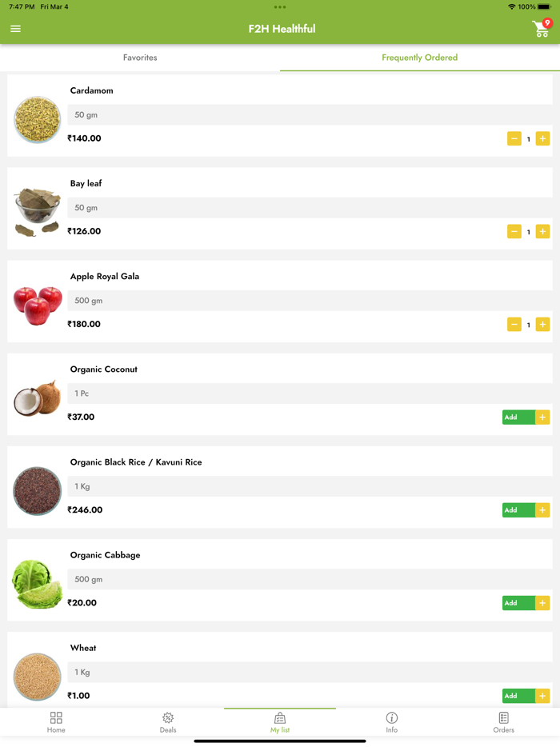The width and height of the screenshot is (560, 747).
Task: Open the shopping cart with 9 items
Action: tap(541, 28)
